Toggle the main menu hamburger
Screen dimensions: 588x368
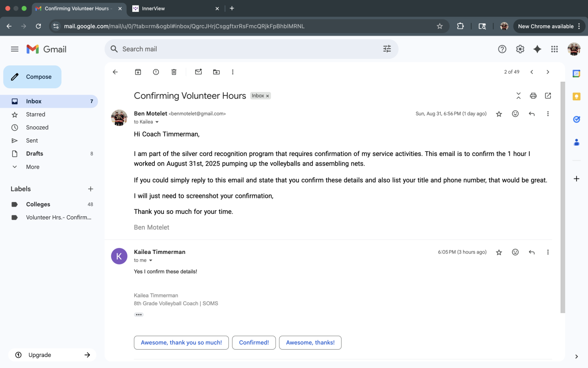[x=15, y=49]
